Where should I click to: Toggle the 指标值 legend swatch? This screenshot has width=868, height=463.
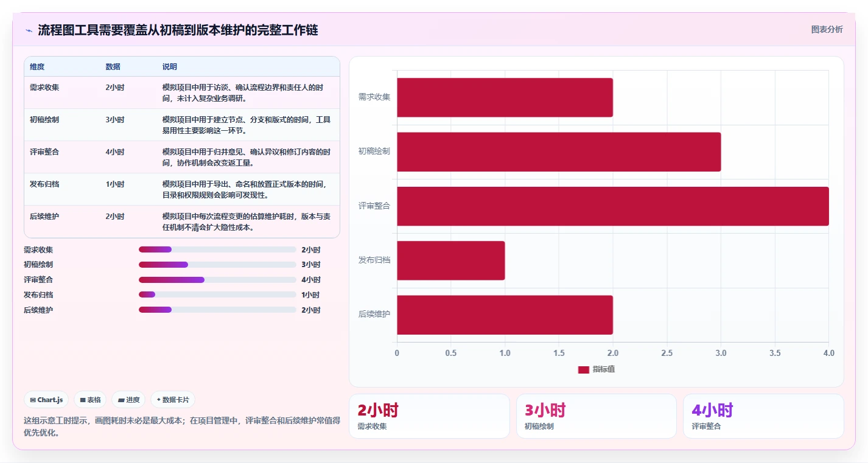tap(584, 369)
